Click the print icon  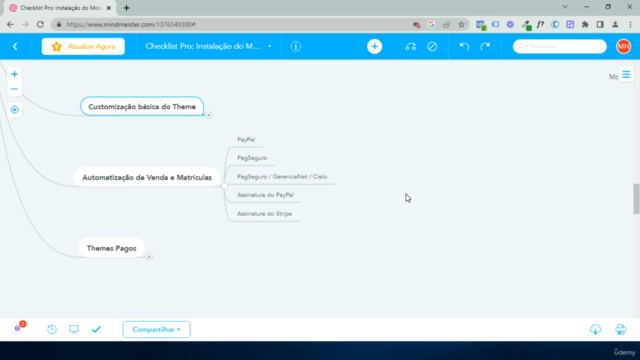click(620, 329)
